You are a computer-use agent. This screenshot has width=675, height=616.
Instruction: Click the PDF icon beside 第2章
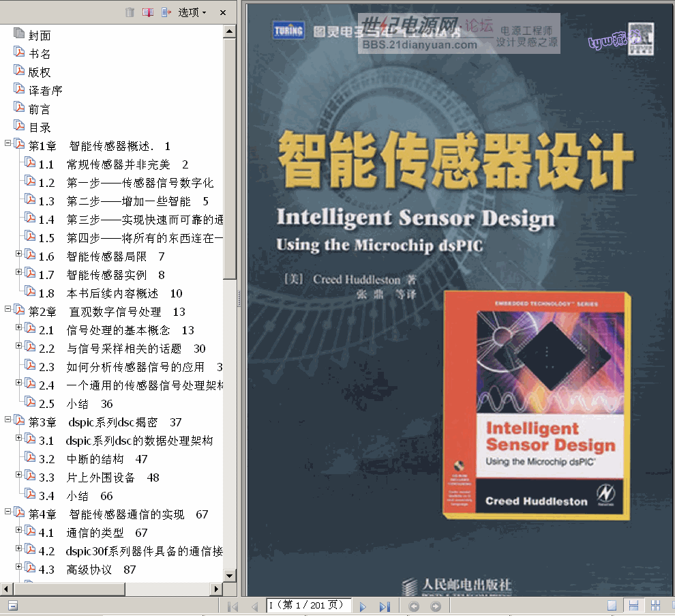click(x=19, y=310)
